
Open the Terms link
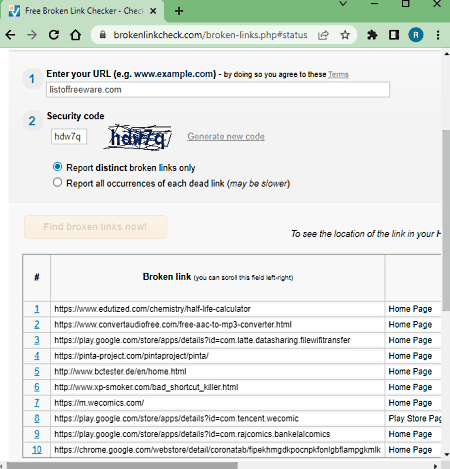pyautogui.click(x=338, y=74)
